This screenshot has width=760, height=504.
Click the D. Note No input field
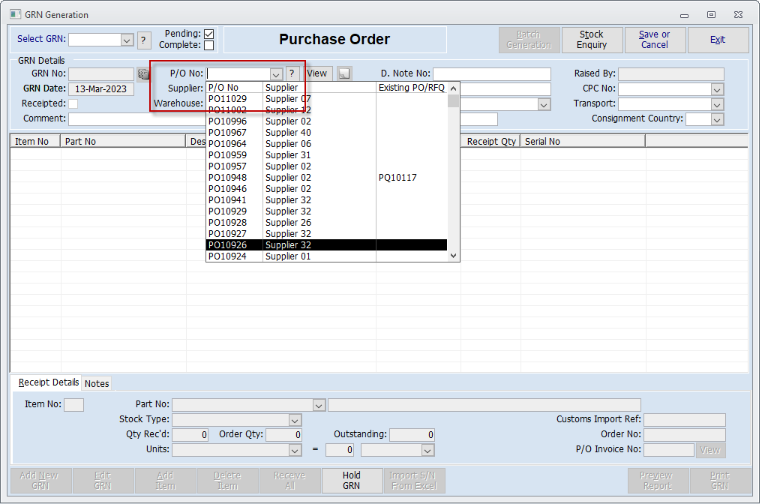[x=491, y=74]
